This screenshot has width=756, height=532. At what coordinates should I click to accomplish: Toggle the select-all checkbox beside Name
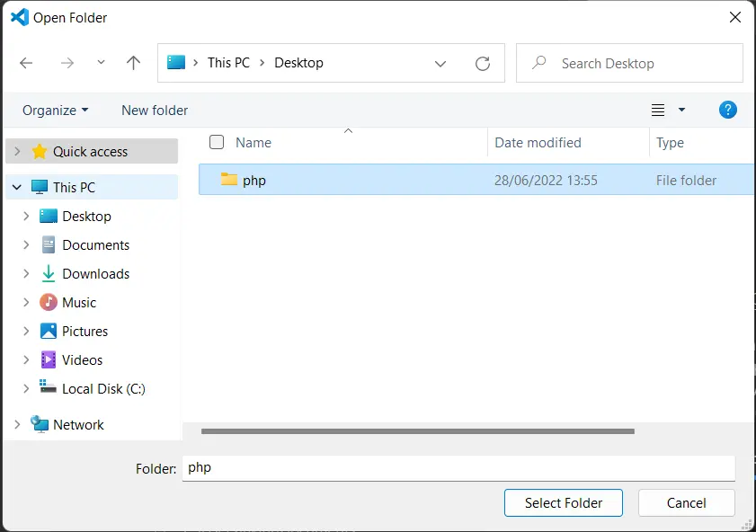pyautogui.click(x=217, y=142)
